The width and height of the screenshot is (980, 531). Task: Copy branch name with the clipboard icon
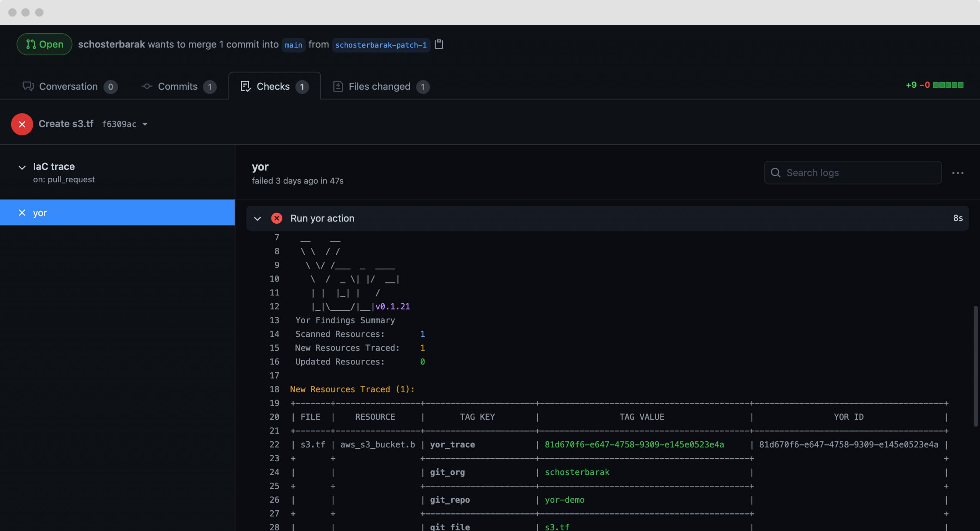pos(439,44)
